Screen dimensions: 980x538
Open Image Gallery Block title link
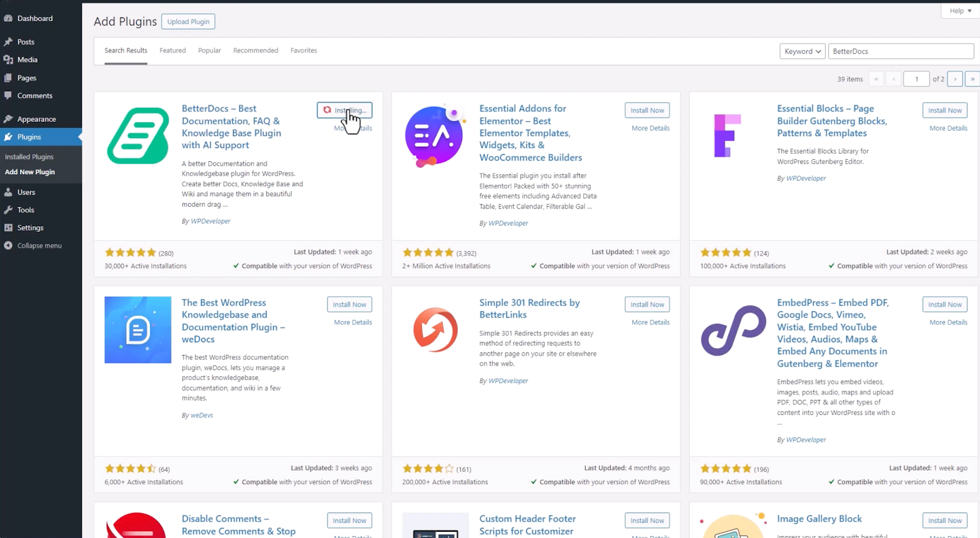[819, 519]
